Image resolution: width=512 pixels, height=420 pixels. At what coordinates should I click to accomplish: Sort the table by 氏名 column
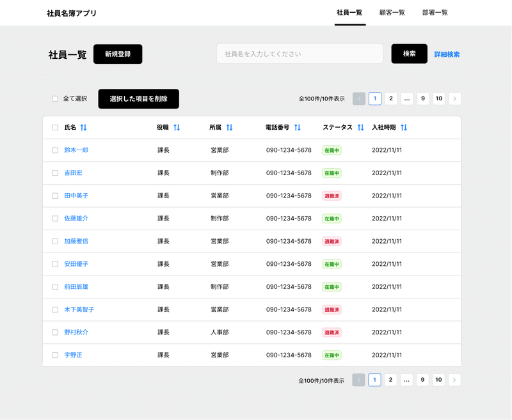(84, 127)
